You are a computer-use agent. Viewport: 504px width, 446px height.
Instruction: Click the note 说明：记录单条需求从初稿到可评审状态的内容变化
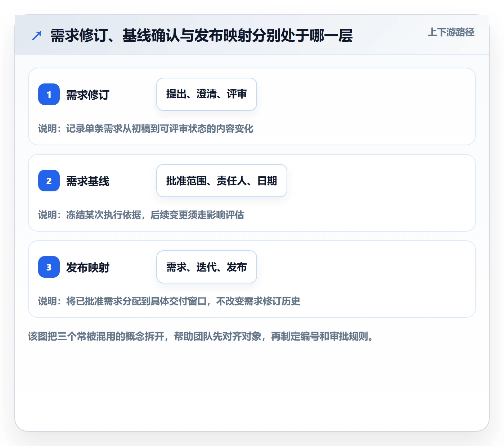(146, 128)
